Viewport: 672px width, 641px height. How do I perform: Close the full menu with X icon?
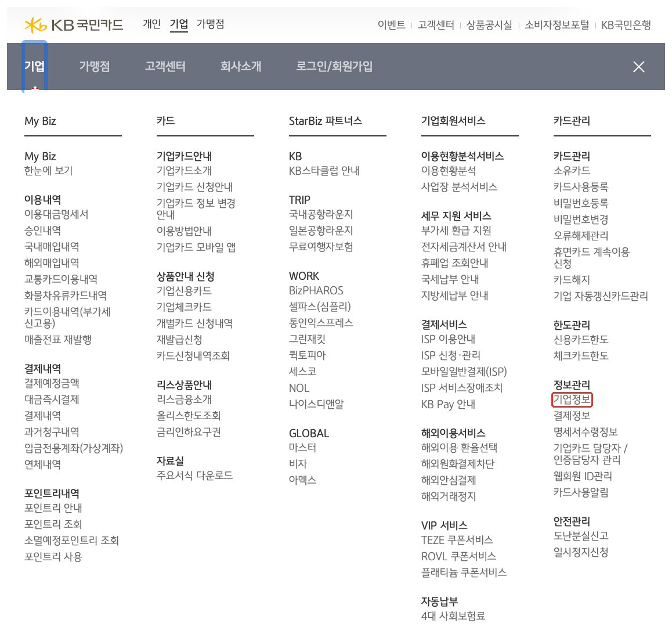638,67
